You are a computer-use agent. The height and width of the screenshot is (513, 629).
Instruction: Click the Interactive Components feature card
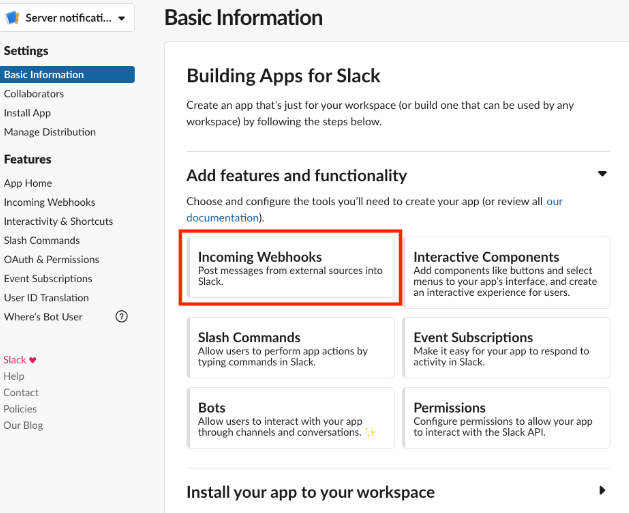click(x=507, y=272)
